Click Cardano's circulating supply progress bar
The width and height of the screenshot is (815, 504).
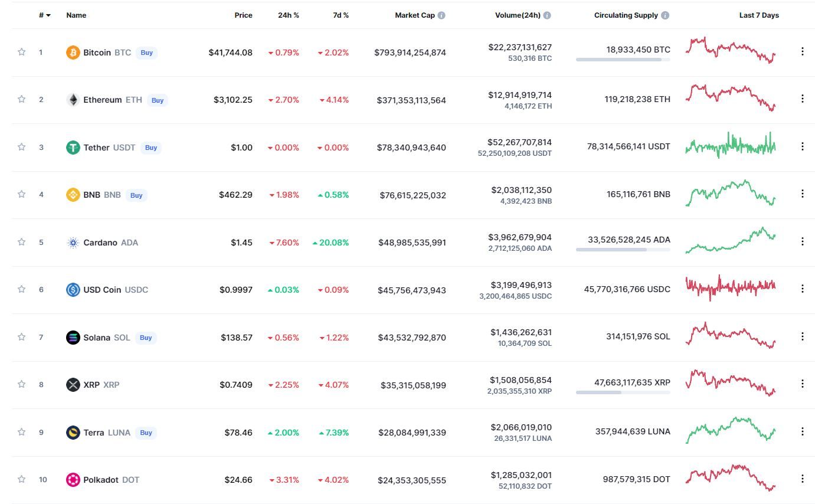(x=623, y=250)
